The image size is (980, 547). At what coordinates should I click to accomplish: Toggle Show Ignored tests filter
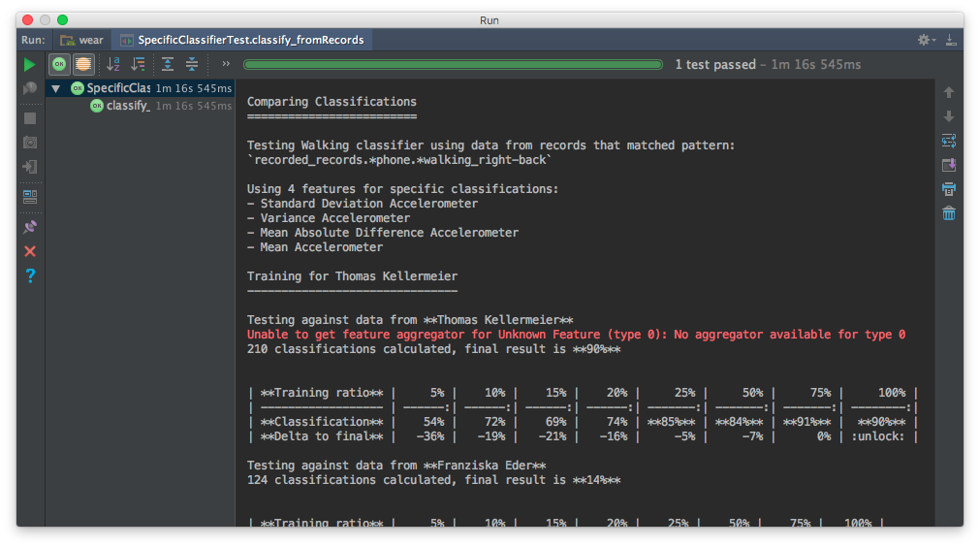click(x=84, y=65)
